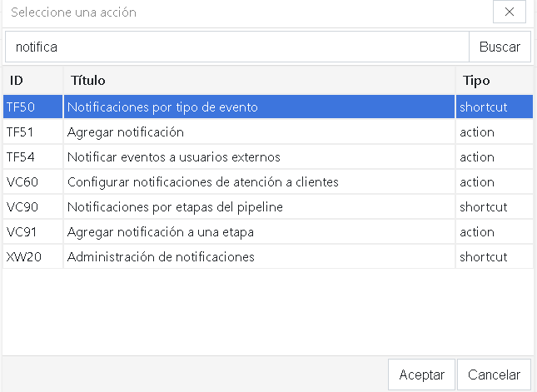Viewport: 537px width, 392px height.
Task: Close the Seleccione una acción dialog
Action: [x=509, y=12]
